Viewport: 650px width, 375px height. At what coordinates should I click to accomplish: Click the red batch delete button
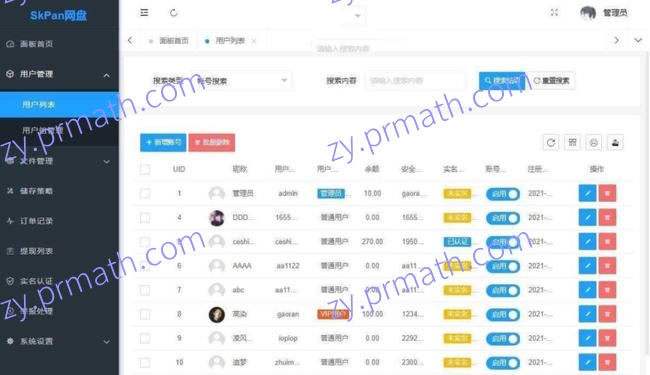(x=212, y=143)
